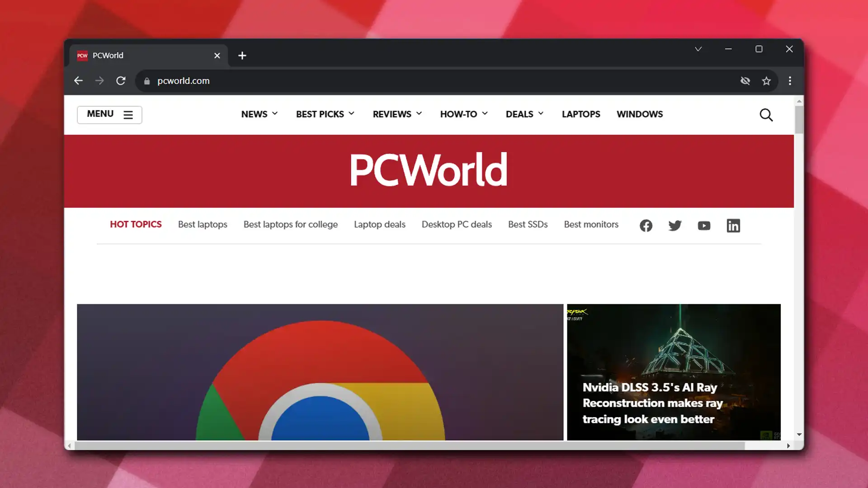
Task: Bookmark this page with star icon
Action: click(x=766, y=81)
